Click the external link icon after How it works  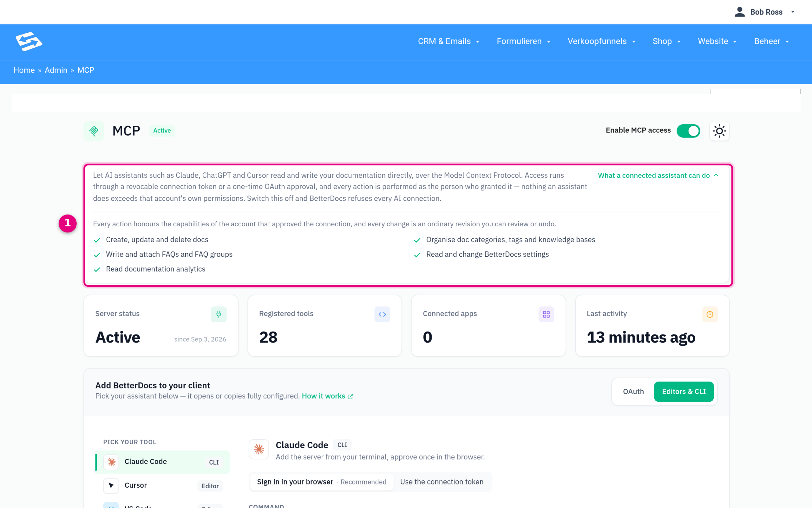[x=350, y=397]
